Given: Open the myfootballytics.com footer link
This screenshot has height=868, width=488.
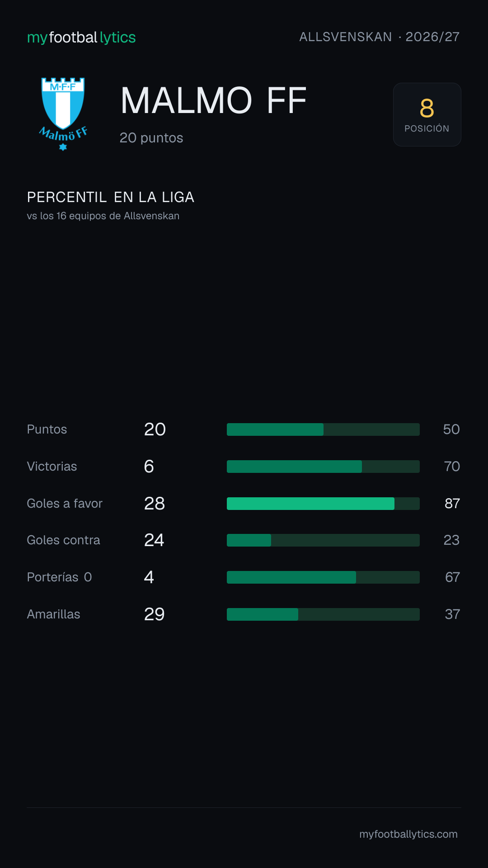Looking at the screenshot, I should pos(408,834).
